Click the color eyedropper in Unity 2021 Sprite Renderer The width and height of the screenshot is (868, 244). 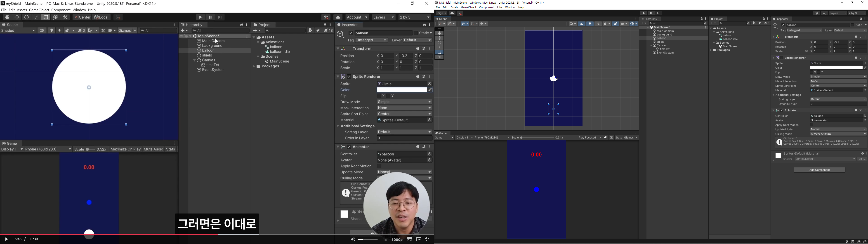(865, 68)
